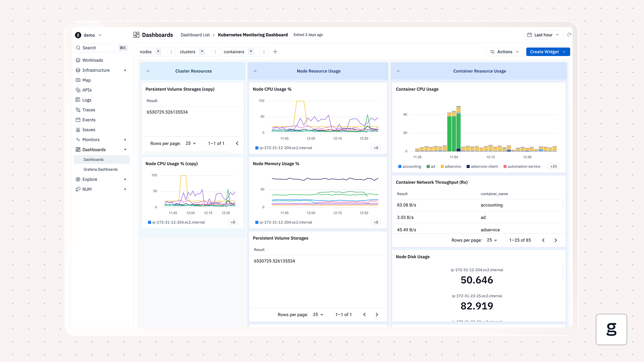Select Workloads in the sidebar
Image resolution: width=644 pixels, height=362 pixels.
tap(93, 60)
